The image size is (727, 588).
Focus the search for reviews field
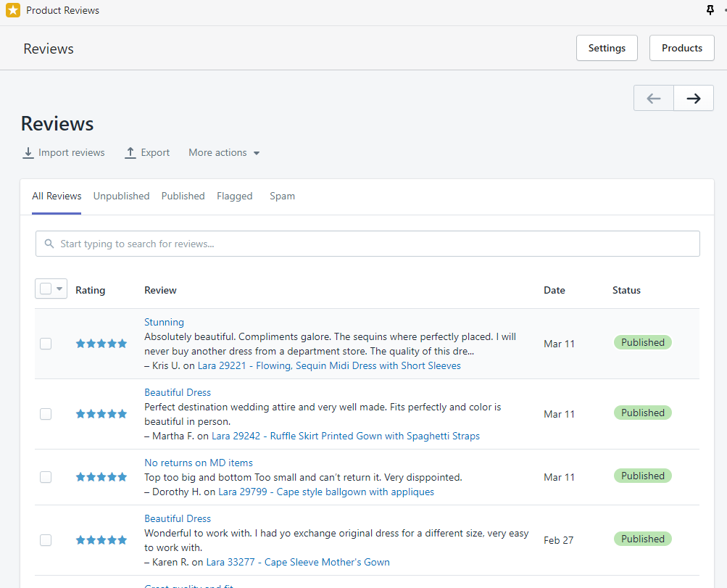coord(367,244)
